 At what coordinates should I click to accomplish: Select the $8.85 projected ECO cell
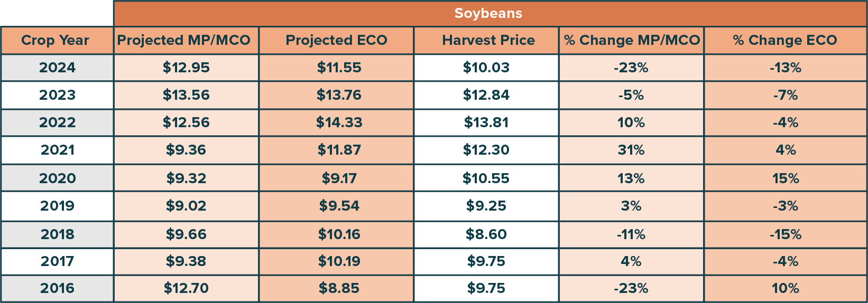[x=339, y=289]
